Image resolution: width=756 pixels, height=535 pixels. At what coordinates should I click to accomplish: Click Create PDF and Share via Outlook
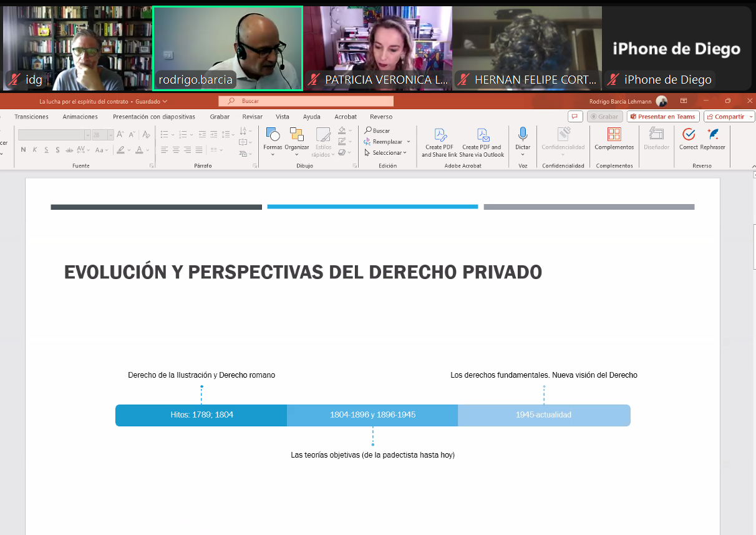coord(482,135)
